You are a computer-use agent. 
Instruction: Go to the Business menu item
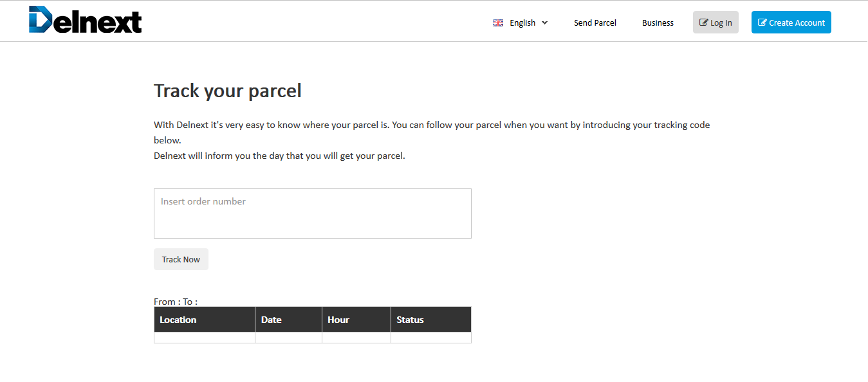click(x=658, y=23)
